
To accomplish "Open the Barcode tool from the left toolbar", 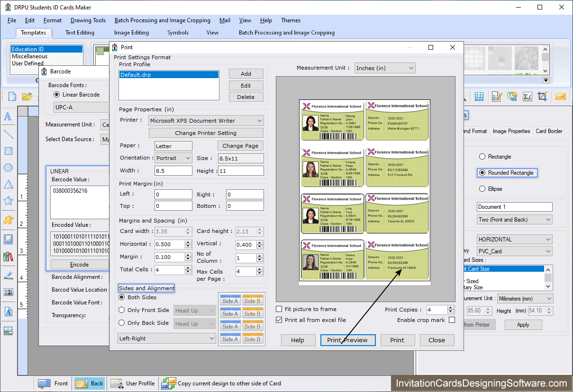I will tap(8, 292).
